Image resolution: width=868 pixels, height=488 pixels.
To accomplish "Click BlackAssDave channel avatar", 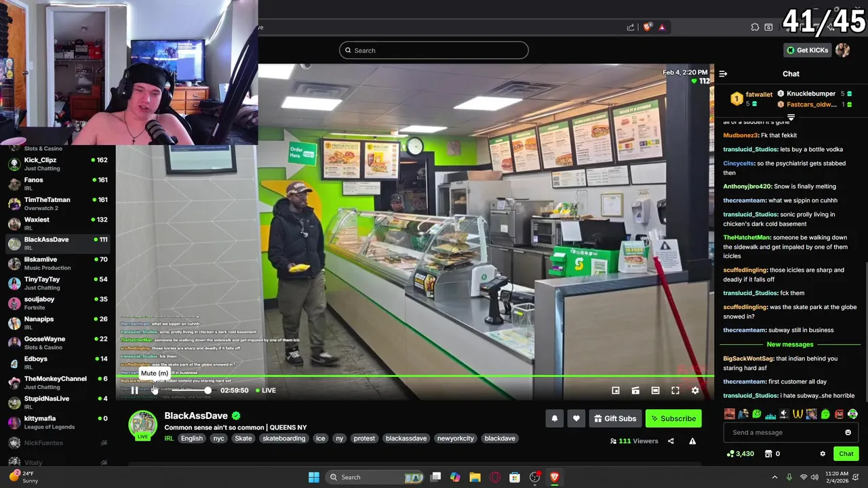I will pyautogui.click(x=142, y=425).
